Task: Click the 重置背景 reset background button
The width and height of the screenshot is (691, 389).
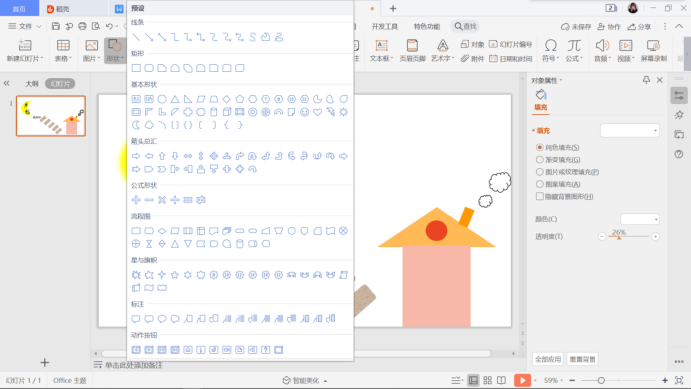Action: [x=582, y=359]
